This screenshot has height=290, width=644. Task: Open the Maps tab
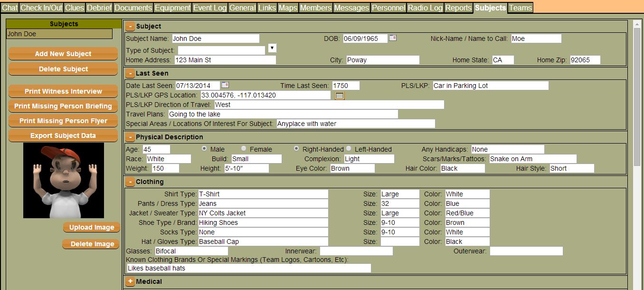(x=288, y=8)
